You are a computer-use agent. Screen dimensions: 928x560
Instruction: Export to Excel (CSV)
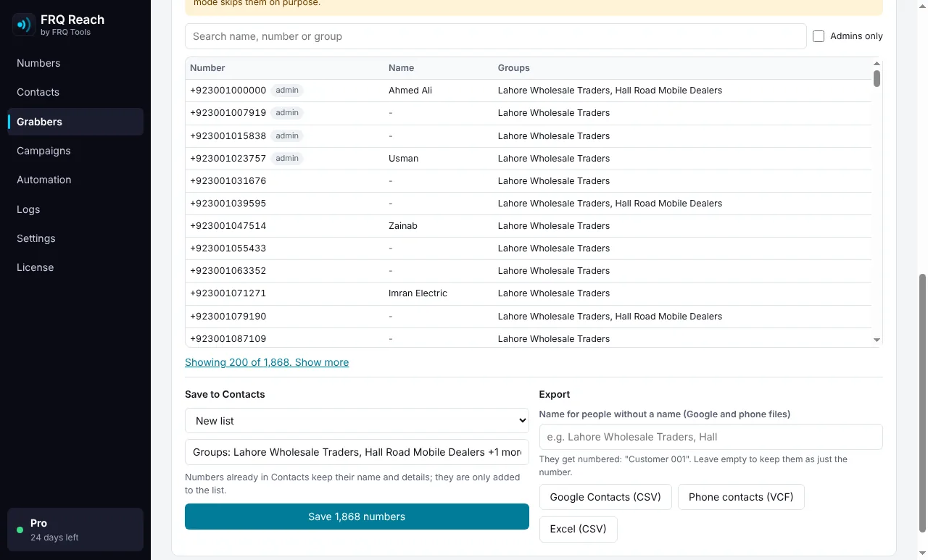[x=578, y=529]
